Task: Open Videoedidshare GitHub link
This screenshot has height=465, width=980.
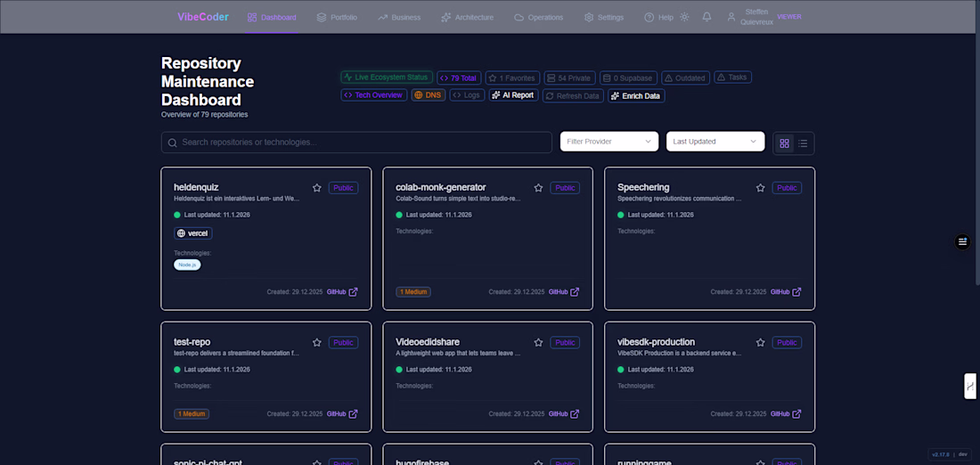Action: coord(564,413)
